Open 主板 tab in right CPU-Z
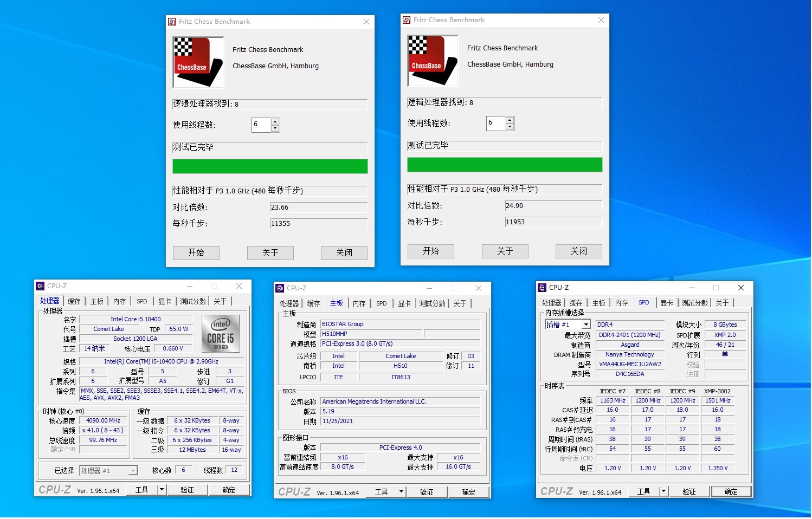Image resolution: width=812 pixels, height=519 pixels. point(599,303)
